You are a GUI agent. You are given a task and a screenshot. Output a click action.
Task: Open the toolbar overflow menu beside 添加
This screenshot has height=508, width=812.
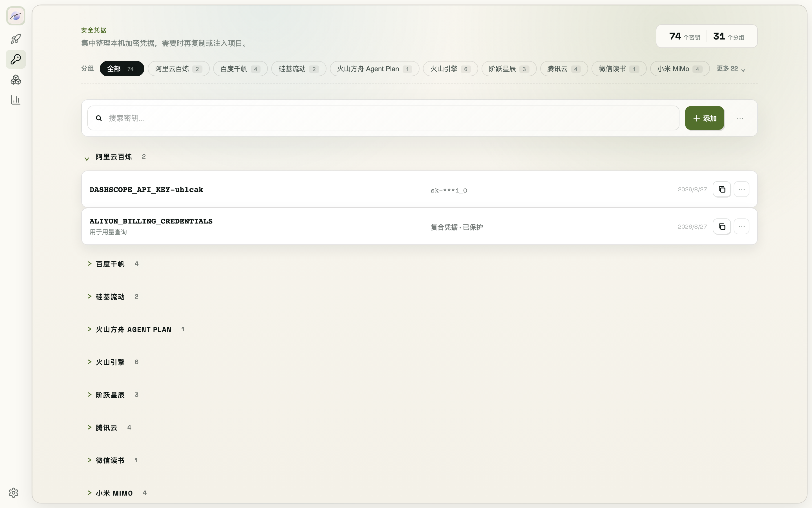click(740, 118)
